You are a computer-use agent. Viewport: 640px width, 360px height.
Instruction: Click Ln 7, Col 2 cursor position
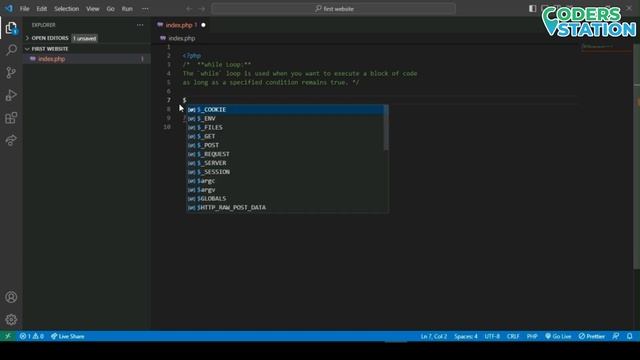433,336
